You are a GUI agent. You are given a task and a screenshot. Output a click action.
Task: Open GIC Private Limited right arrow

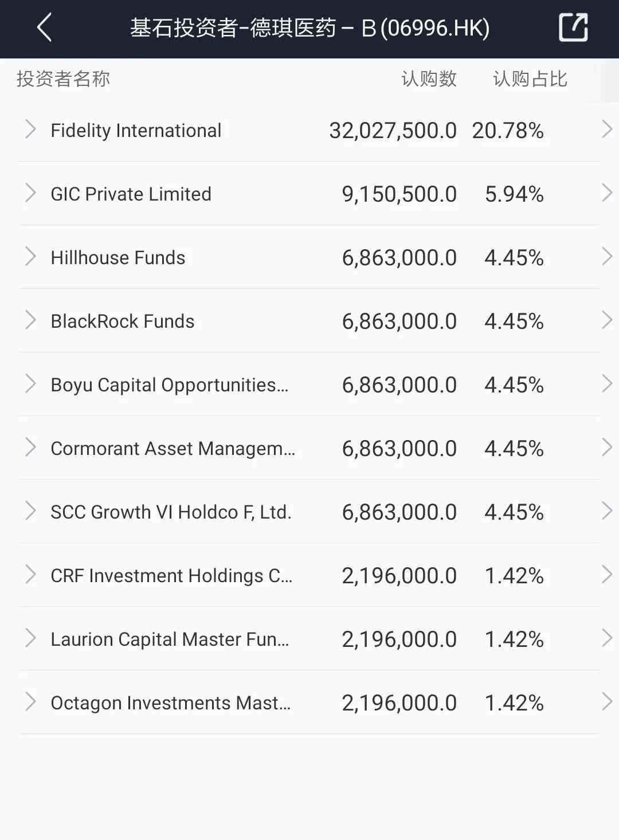click(607, 194)
